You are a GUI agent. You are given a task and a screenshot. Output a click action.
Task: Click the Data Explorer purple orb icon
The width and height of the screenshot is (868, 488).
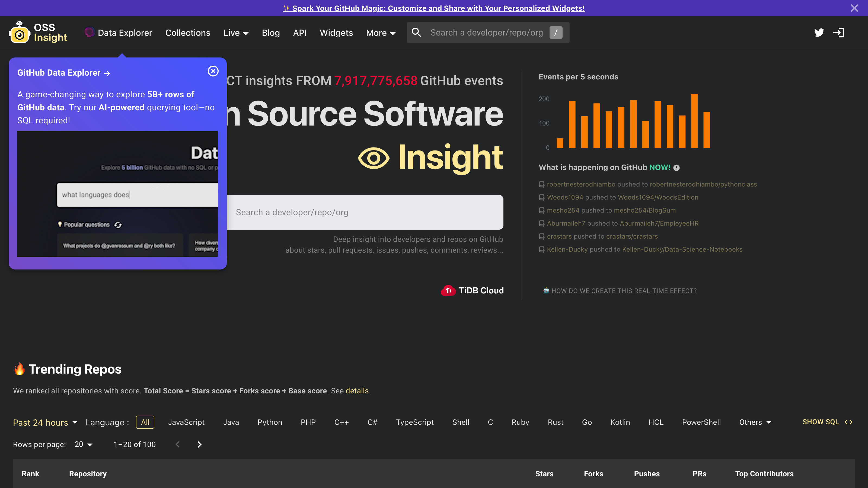(x=89, y=32)
